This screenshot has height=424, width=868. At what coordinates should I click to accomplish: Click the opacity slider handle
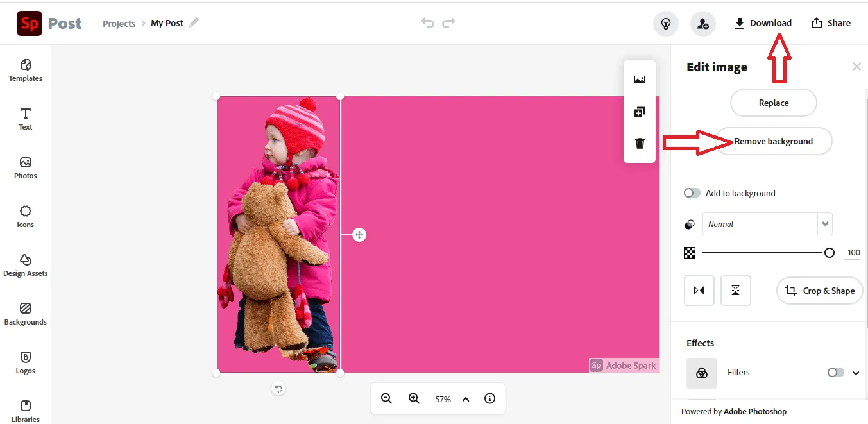coord(830,253)
